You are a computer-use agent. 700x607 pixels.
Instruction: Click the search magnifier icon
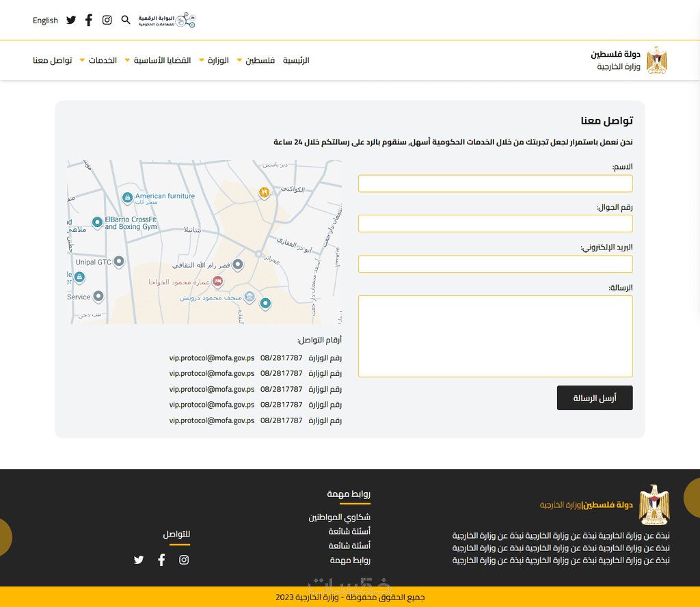point(126,21)
